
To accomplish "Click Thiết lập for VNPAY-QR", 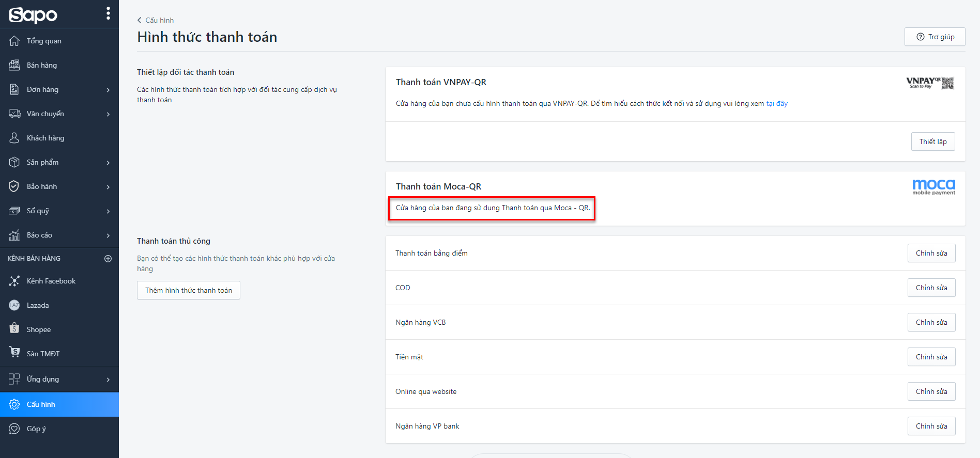I will [x=932, y=141].
